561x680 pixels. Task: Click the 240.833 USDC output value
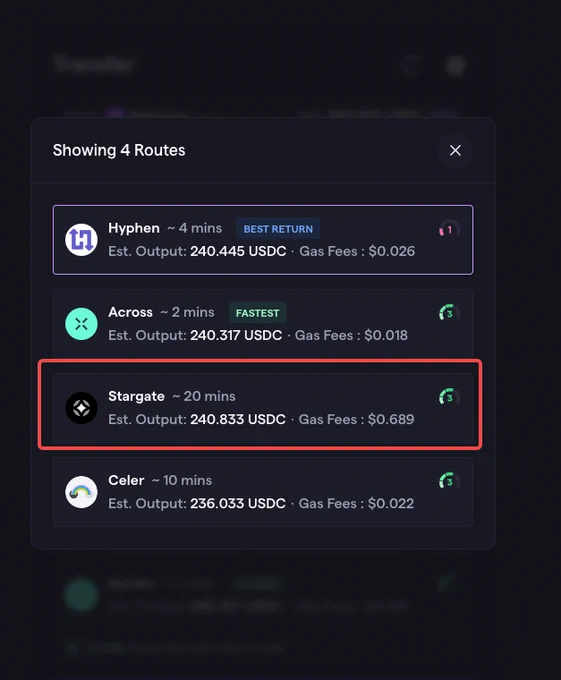[x=238, y=420]
